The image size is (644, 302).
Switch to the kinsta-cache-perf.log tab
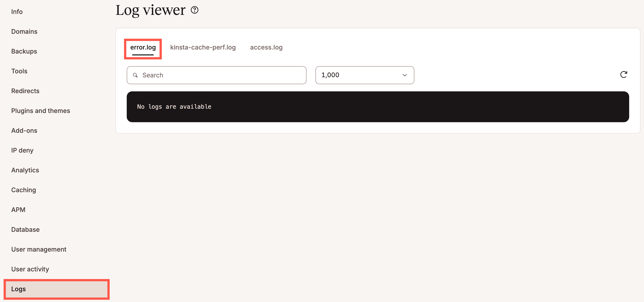[x=203, y=47]
